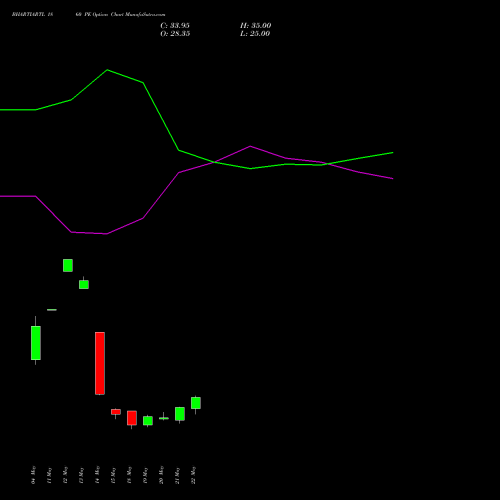Click the green candle above 13 May
Image resolution: width=500 pixels, height=500 pixels.
(84, 284)
